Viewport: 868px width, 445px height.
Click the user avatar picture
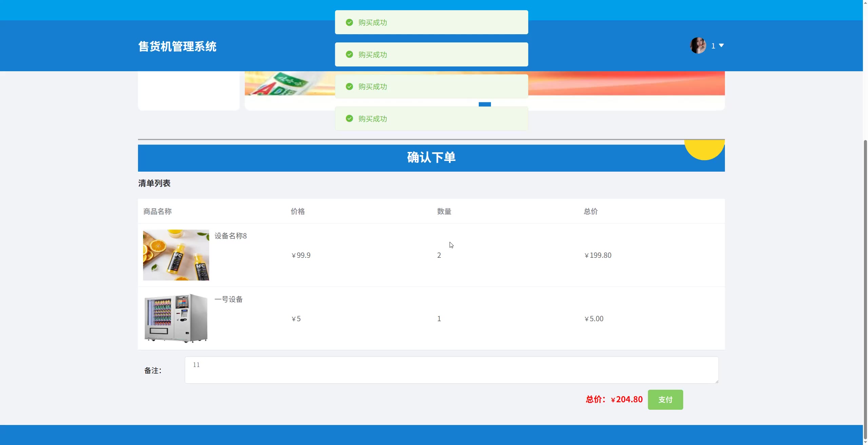pyautogui.click(x=698, y=45)
